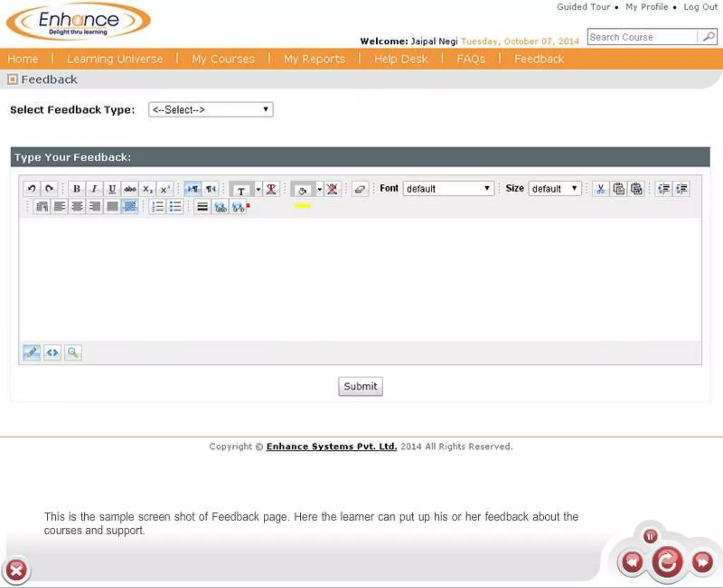Click the eraser remove-format icon
Image resolution: width=723 pixels, height=588 pixels.
360,189
